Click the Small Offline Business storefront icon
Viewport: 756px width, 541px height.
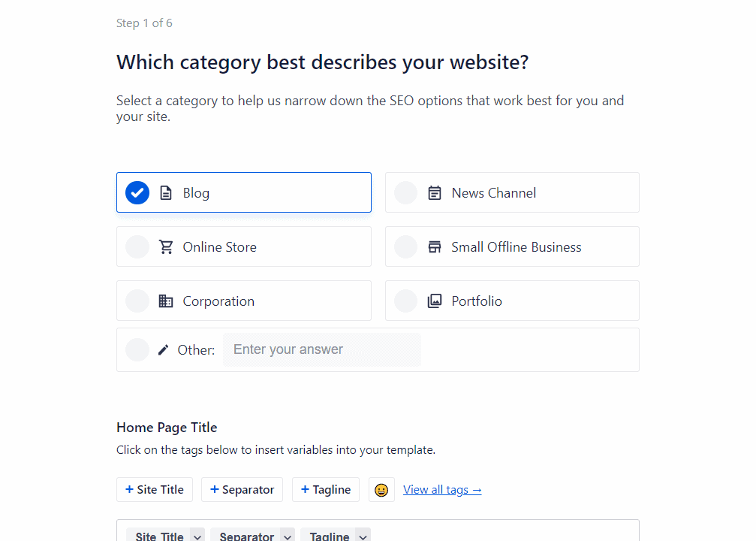pyautogui.click(x=434, y=246)
